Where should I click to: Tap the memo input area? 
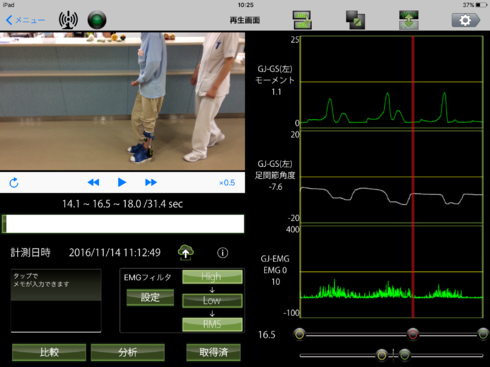click(56, 301)
